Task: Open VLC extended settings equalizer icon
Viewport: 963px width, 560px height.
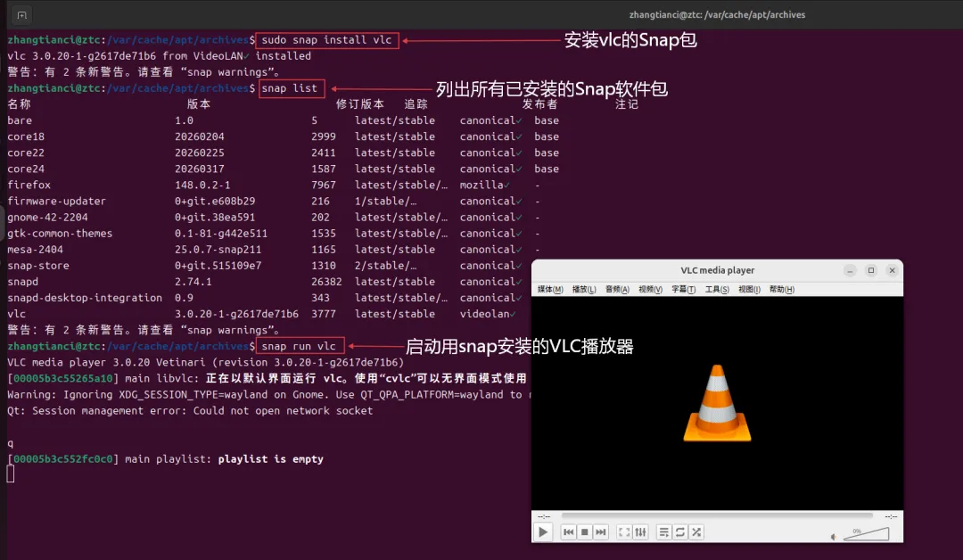Action: tap(640, 532)
